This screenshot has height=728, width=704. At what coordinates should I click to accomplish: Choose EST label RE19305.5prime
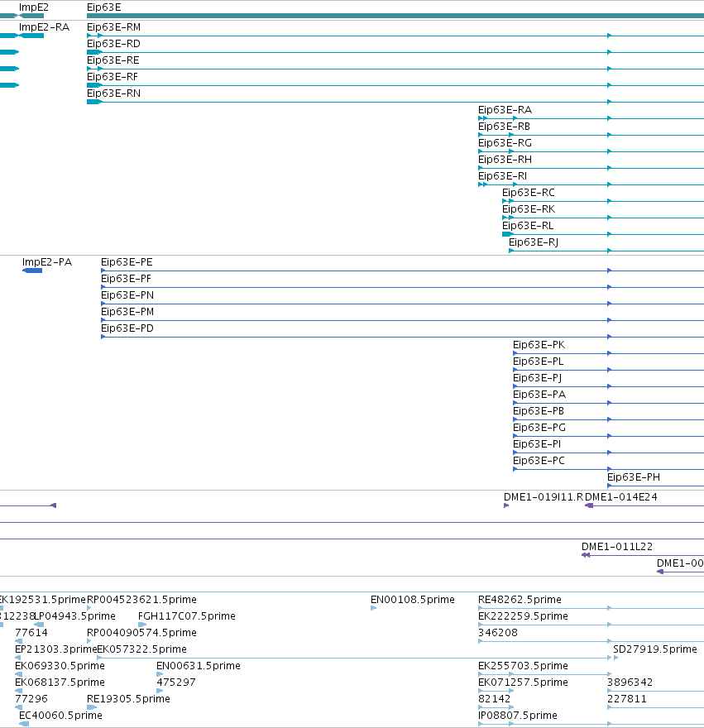click(x=128, y=699)
